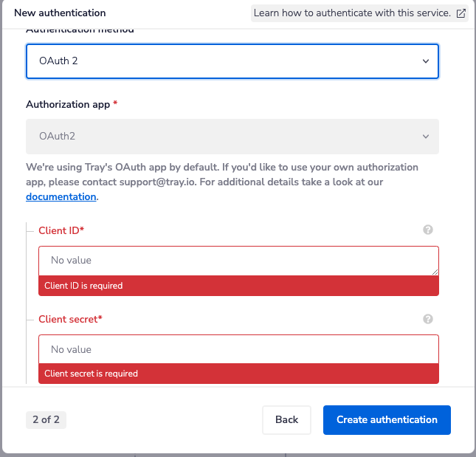Click the Client ID help question mark icon
The image size is (476, 457).
427,230
